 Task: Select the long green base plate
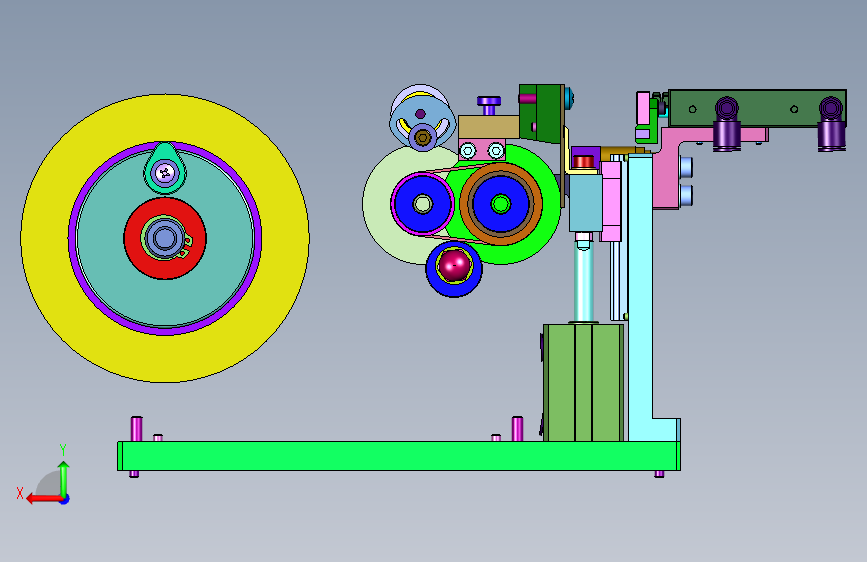[x=399, y=456]
